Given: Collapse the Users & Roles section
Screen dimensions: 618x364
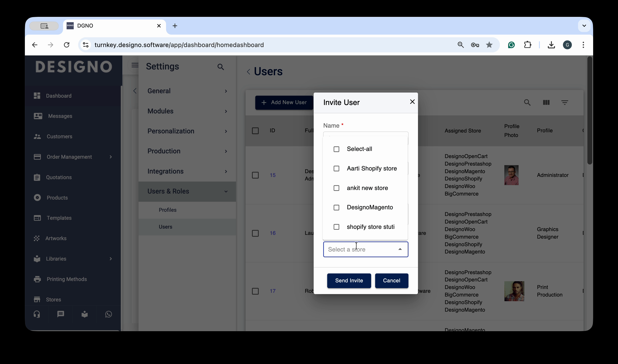Looking at the screenshot, I should click(x=187, y=191).
